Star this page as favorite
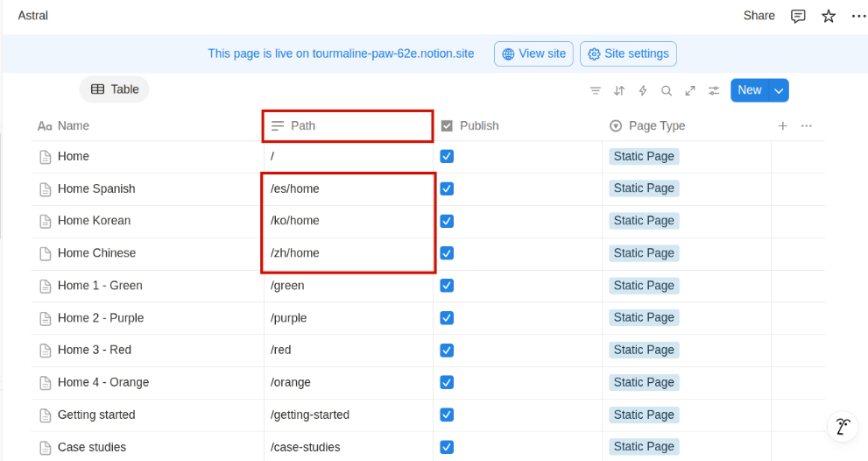The image size is (868, 461). pyautogui.click(x=828, y=16)
